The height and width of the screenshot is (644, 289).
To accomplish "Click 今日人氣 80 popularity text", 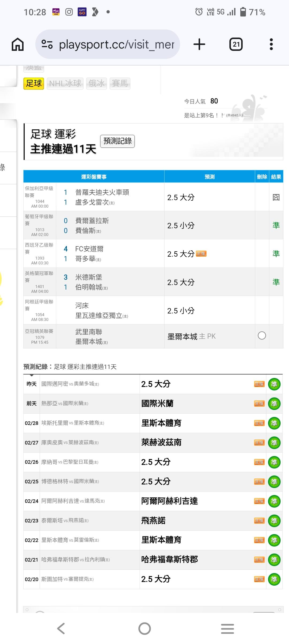I will (x=201, y=101).
